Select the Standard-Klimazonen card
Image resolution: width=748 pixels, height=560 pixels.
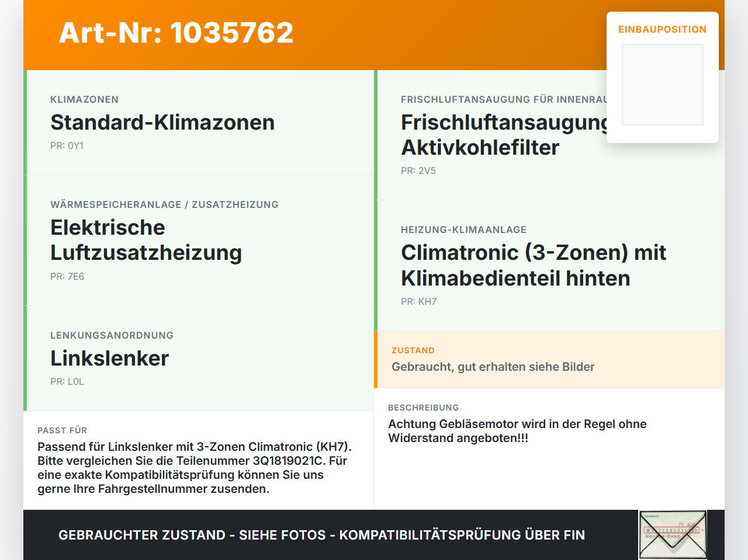(199, 123)
